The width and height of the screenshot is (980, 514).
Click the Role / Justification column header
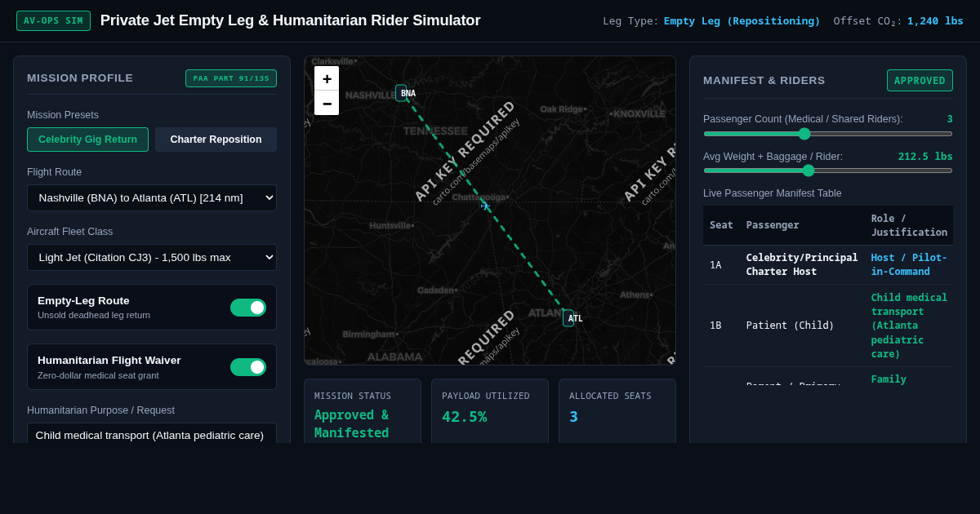click(909, 225)
